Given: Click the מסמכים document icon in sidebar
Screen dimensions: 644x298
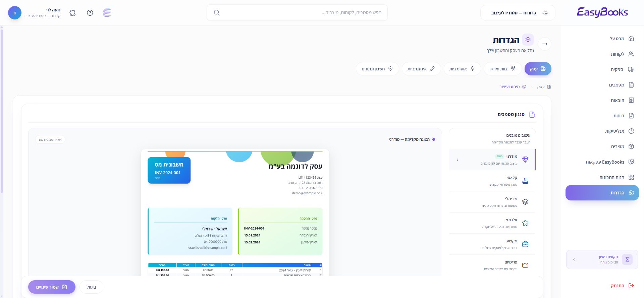Looking at the screenshot, I should click(631, 85).
